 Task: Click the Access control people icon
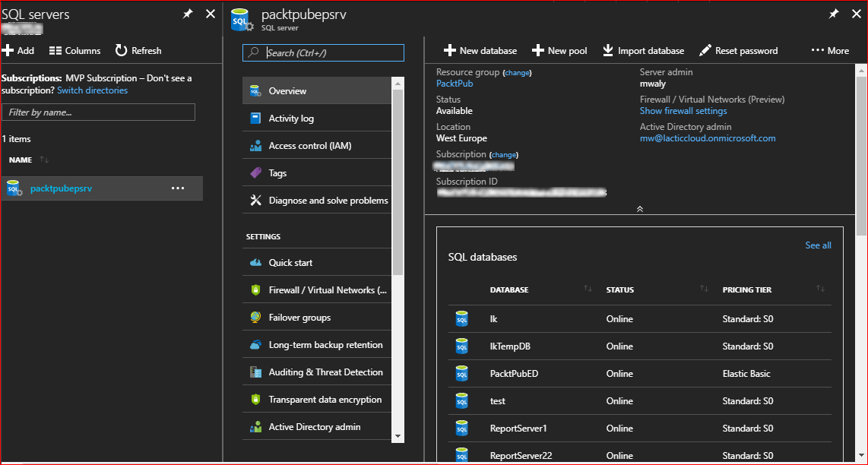click(x=255, y=146)
